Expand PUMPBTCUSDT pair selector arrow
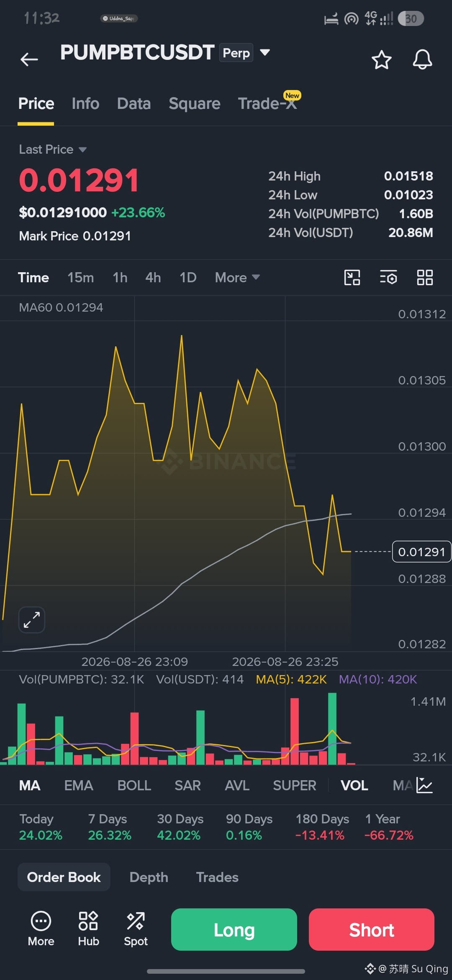Screen dimensions: 452x980 pyautogui.click(x=265, y=52)
